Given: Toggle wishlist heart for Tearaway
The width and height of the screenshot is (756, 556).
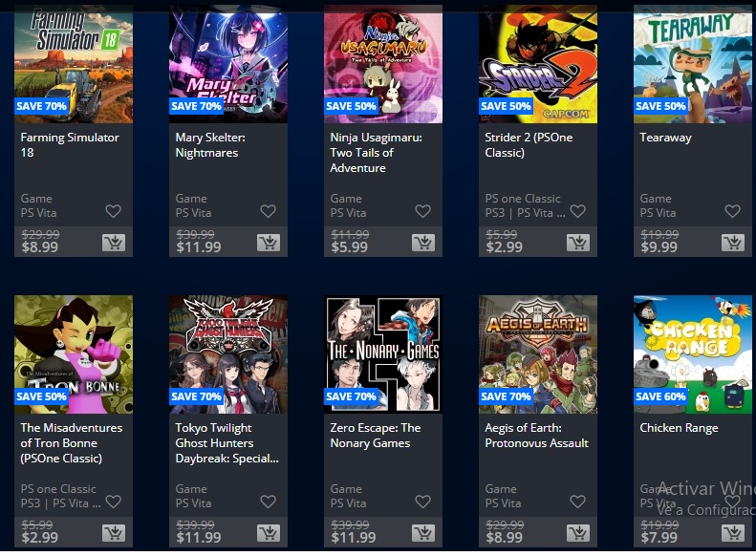Looking at the screenshot, I should point(732,211).
